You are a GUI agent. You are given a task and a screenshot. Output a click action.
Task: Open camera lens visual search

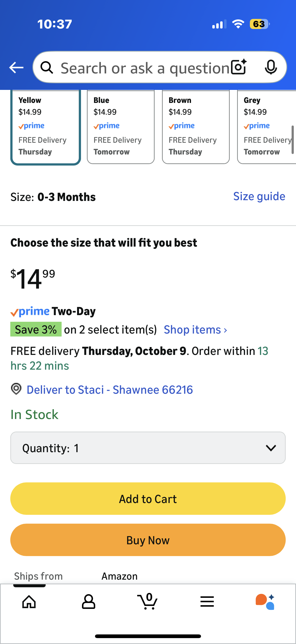pos(239,67)
